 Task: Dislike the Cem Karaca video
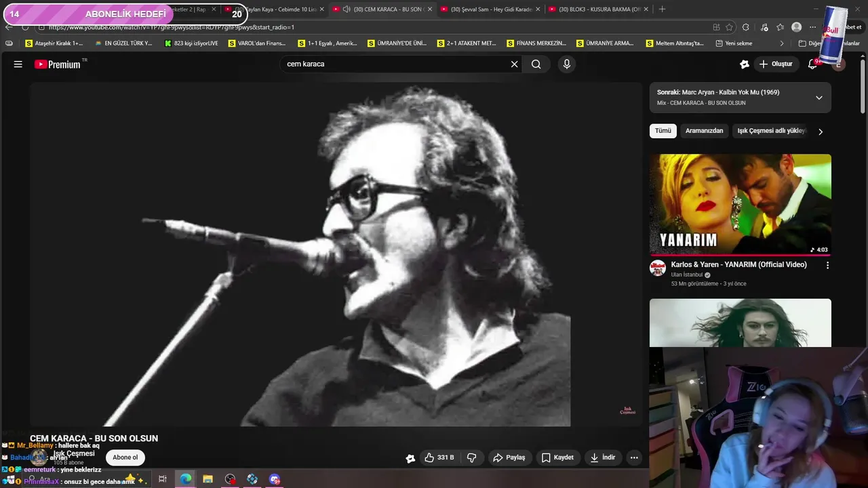(x=472, y=457)
